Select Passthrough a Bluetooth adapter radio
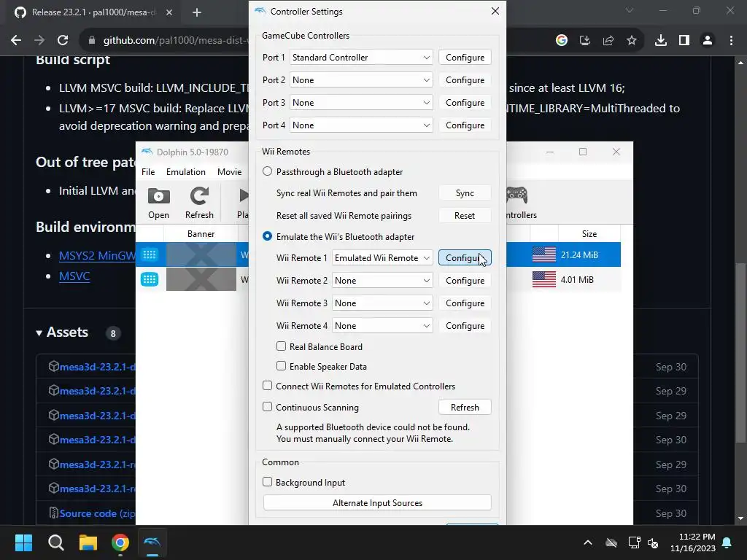This screenshot has width=747, height=560. tap(267, 171)
